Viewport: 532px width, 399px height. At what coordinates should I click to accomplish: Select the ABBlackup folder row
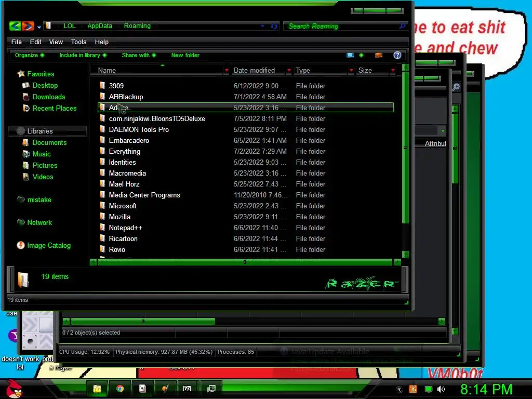tap(246, 97)
